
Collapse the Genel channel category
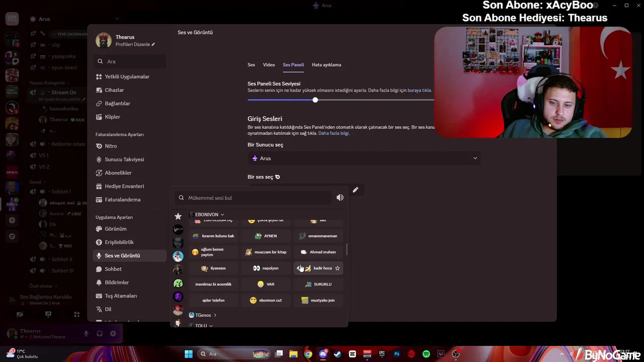pyautogui.click(x=37, y=182)
